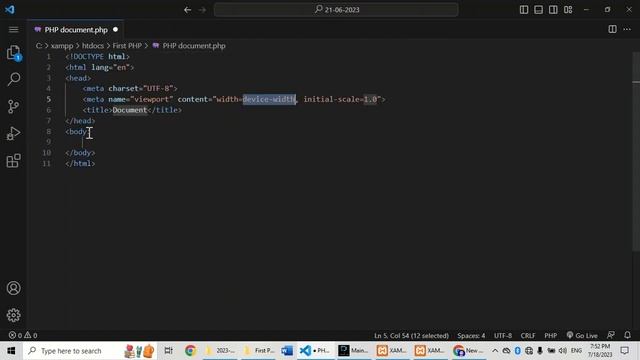Image resolution: width=640 pixels, height=360 pixels.
Task: Click the 21-06-2023 command center search box
Action: pyautogui.click(x=336, y=10)
